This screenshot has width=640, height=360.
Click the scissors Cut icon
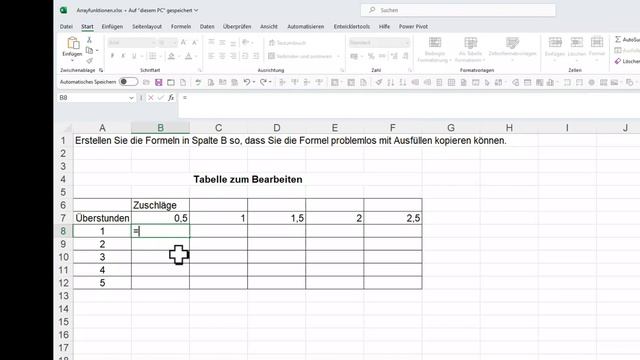(x=89, y=40)
